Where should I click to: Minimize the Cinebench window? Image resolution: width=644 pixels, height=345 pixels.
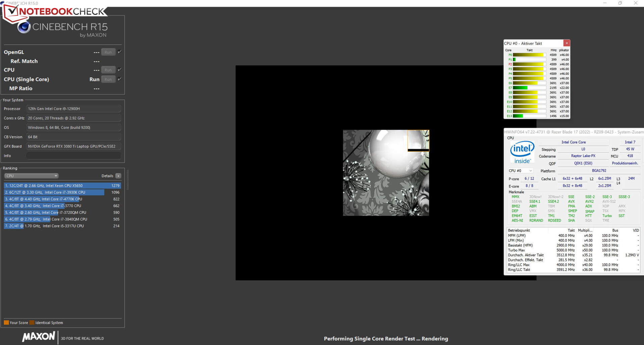605,3
